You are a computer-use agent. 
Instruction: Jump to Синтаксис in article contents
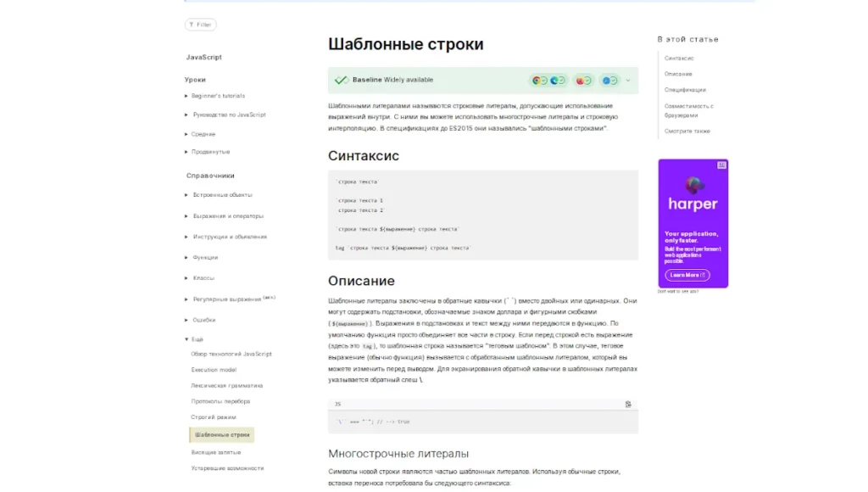click(x=679, y=59)
